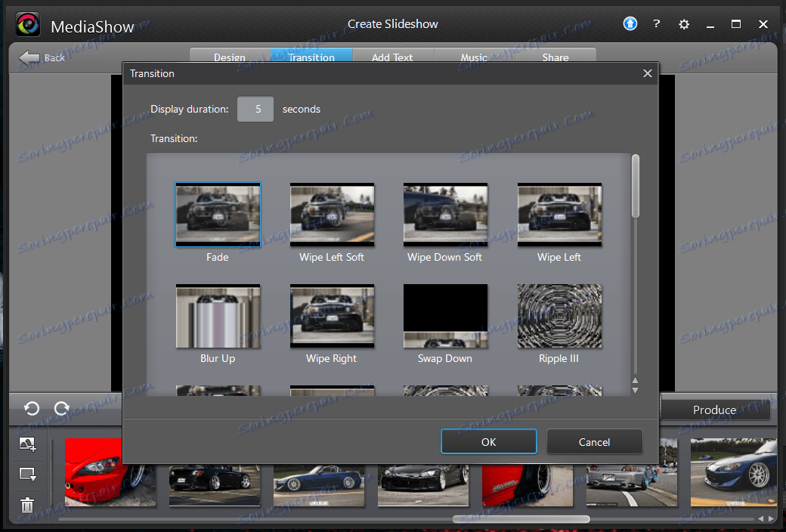This screenshot has height=532, width=786.
Task: Switch to the Music tab
Action: (x=474, y=57)
